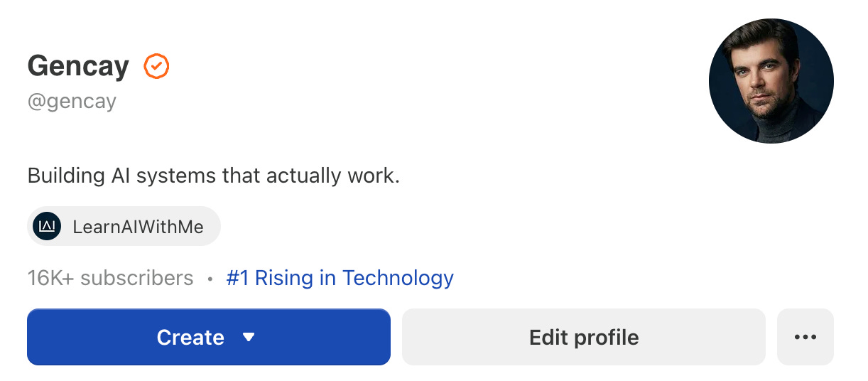
Task: Click the blue Create button
Action: click(209, 337)
